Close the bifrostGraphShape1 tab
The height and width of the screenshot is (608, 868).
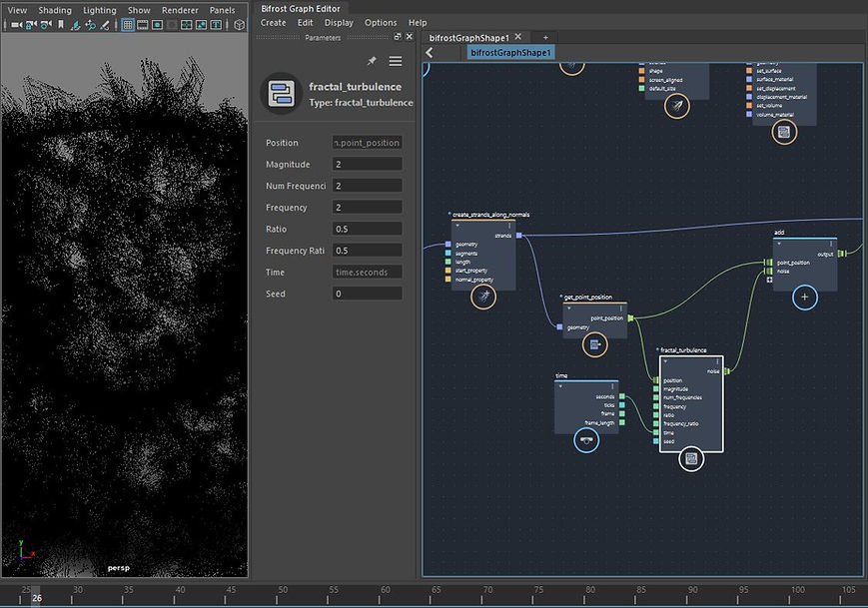click(518, 37)
